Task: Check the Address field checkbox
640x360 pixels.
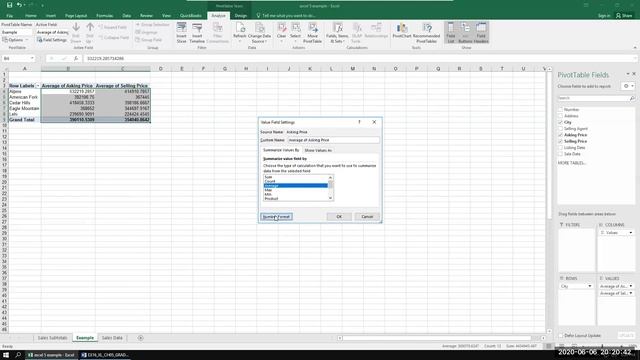Action: 560,116
